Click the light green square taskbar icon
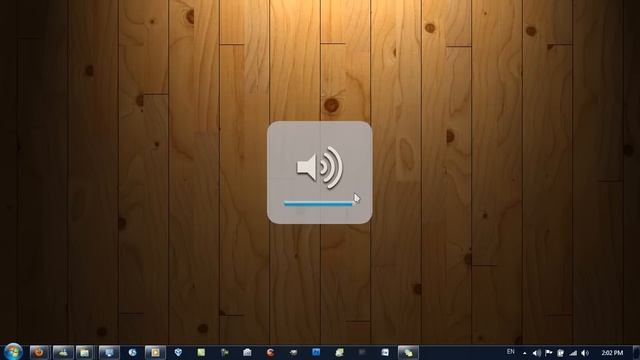 201,352
